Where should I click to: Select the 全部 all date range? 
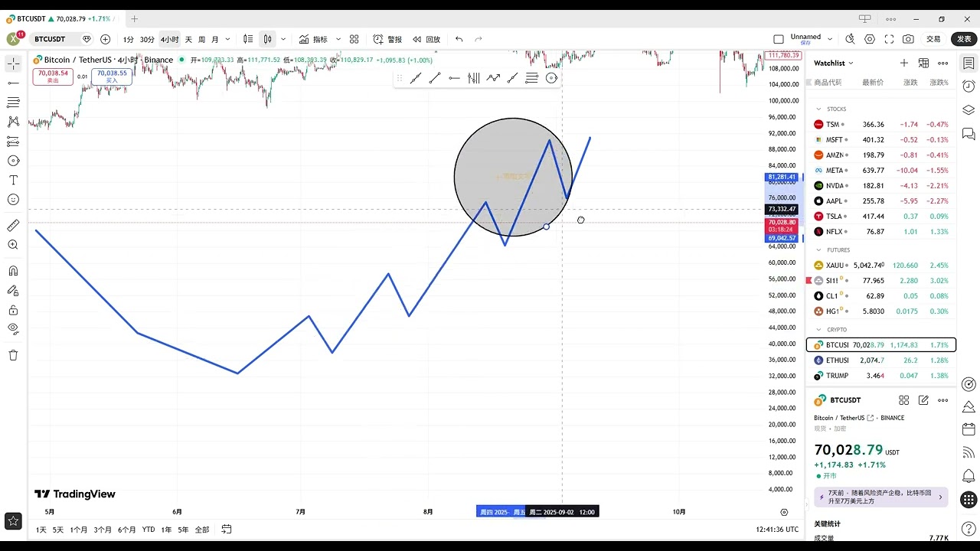click(202, 530)
